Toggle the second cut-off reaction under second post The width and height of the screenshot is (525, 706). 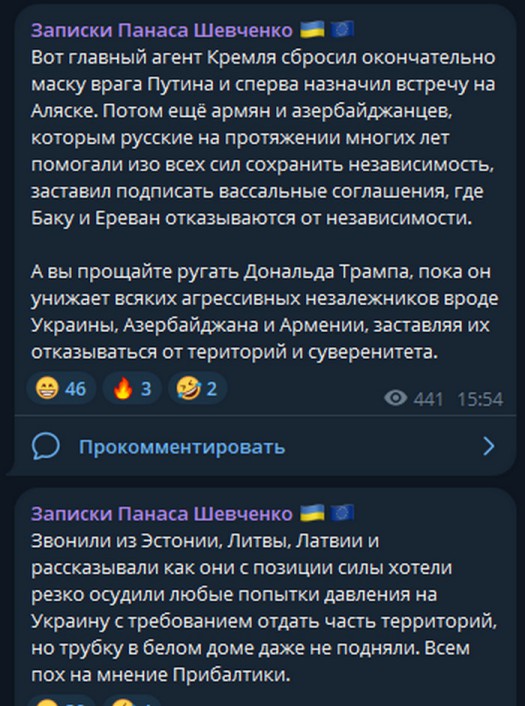[x=132, y=702]
